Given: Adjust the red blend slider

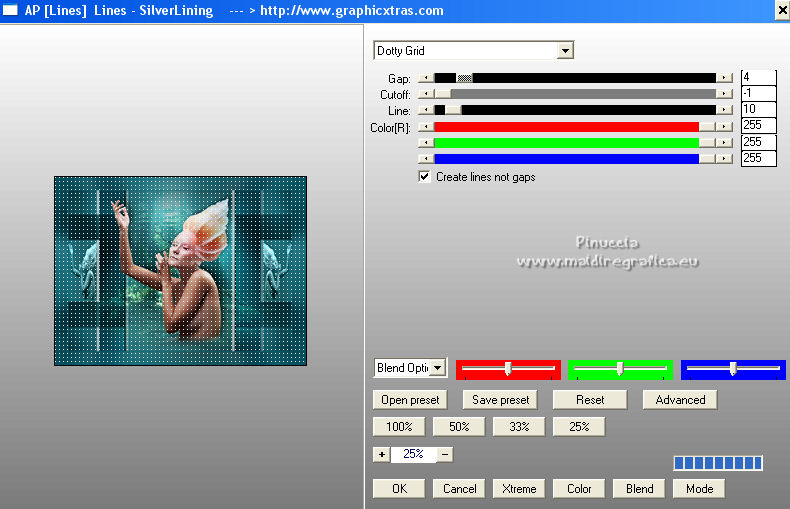Looking at the screenshot, I should 508,369.
